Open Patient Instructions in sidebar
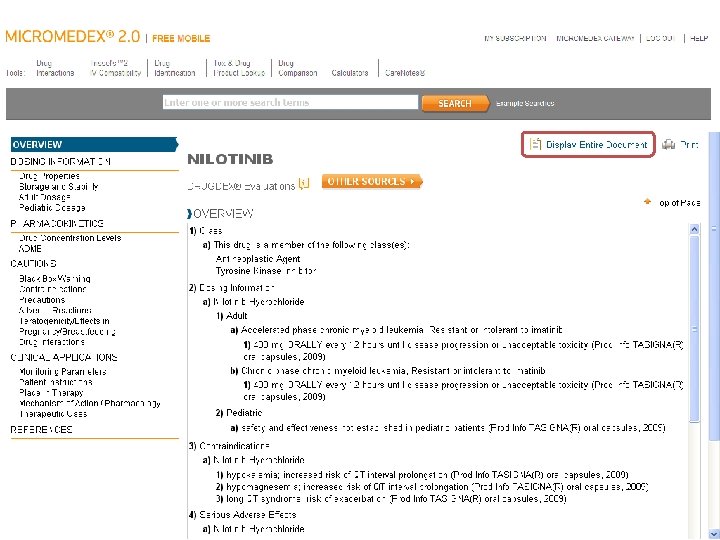 point(56,382)
